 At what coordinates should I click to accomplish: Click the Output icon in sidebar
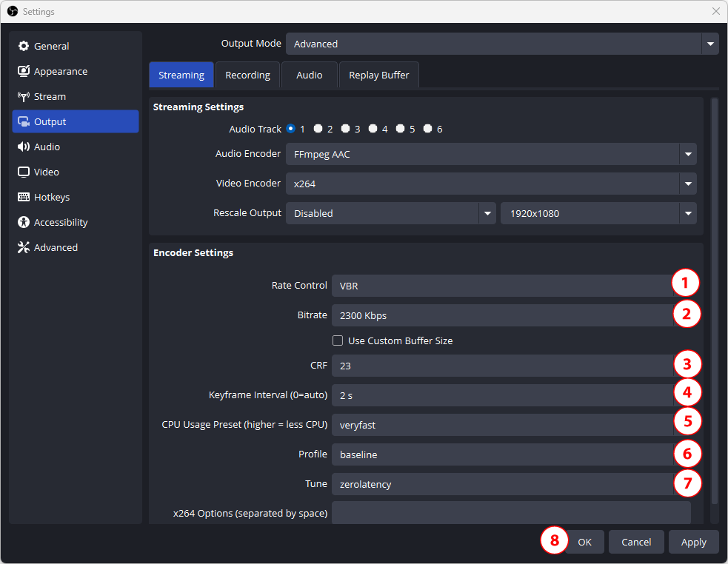click(23, 121)
